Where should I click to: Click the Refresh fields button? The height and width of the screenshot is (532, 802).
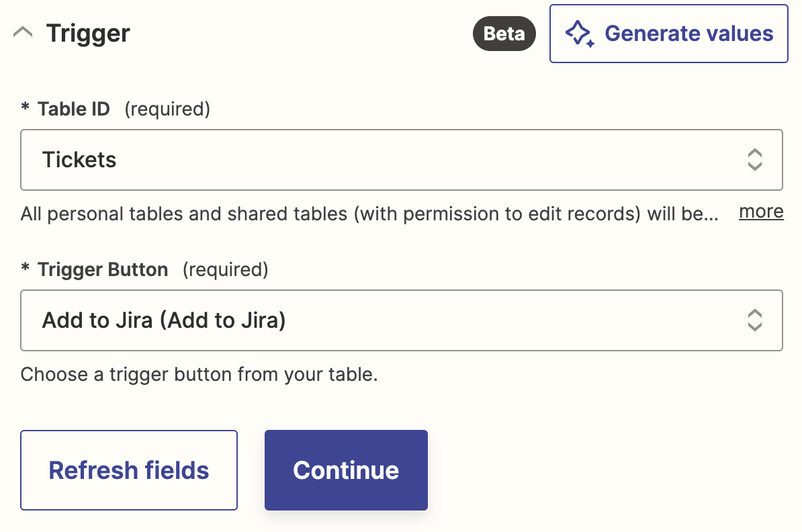point(129,470)
